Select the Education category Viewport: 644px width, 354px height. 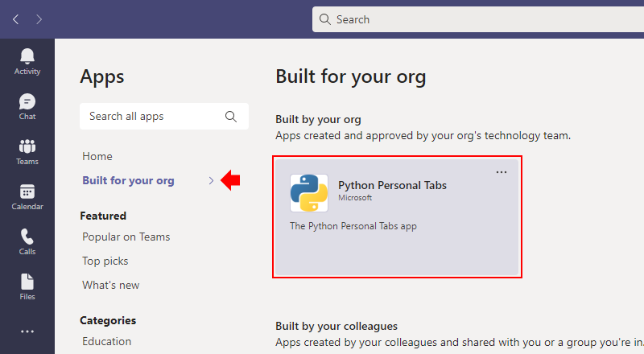coord(107,341)
